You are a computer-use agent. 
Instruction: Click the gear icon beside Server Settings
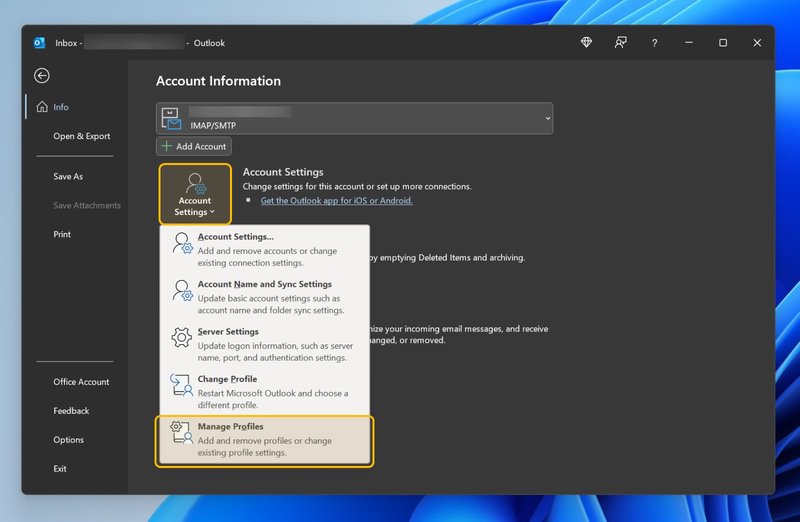coord(182,337)
